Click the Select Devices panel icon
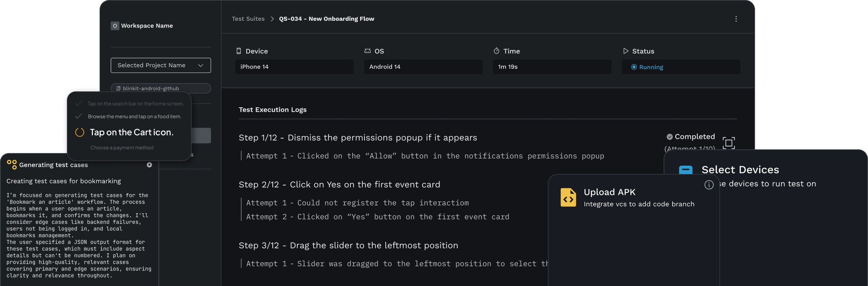The image size is (868, 286). coord(686,170)
